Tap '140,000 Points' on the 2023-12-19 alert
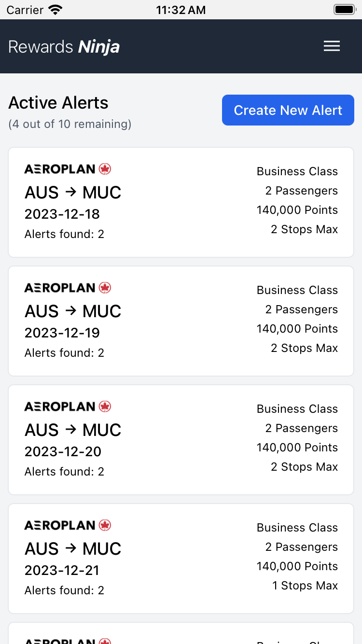Image resolution: width=362 pixels, height=644 pixels. 297,329
